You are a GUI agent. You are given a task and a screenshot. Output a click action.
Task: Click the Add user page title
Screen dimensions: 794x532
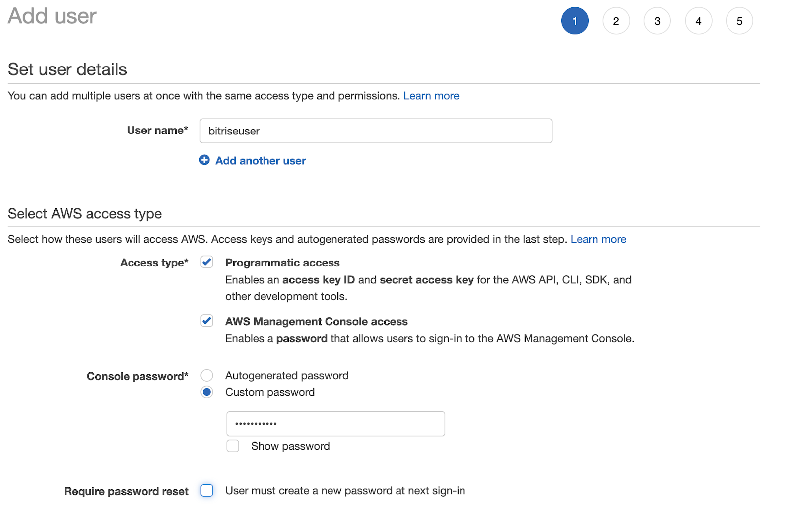click(52, 16)
